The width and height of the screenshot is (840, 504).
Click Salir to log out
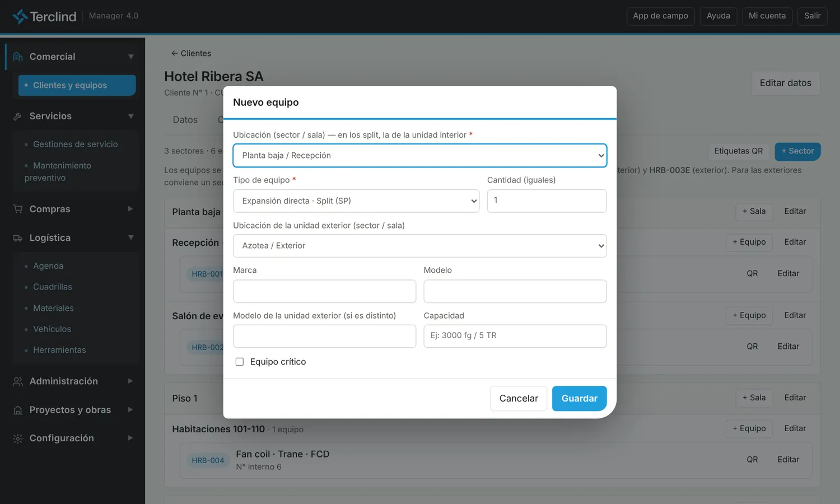[813, 16]
